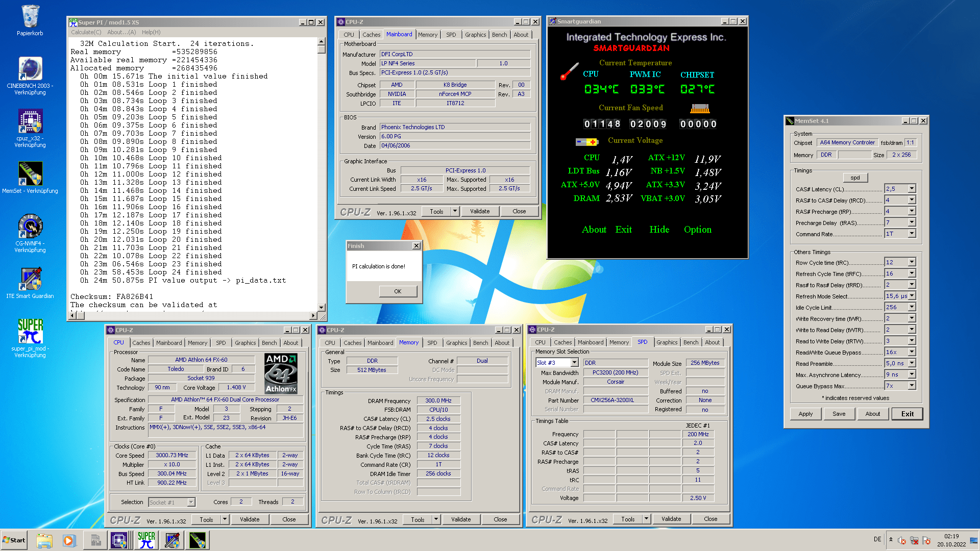Screen dimensions: 980x551
Task: Show hidden system tray icons
Action: [891, 540]
